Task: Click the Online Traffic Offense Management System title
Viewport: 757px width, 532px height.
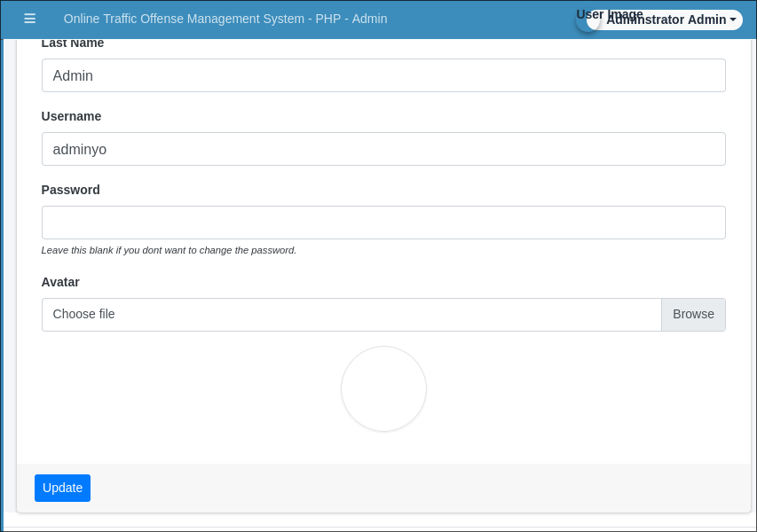Action: point(225,19)
